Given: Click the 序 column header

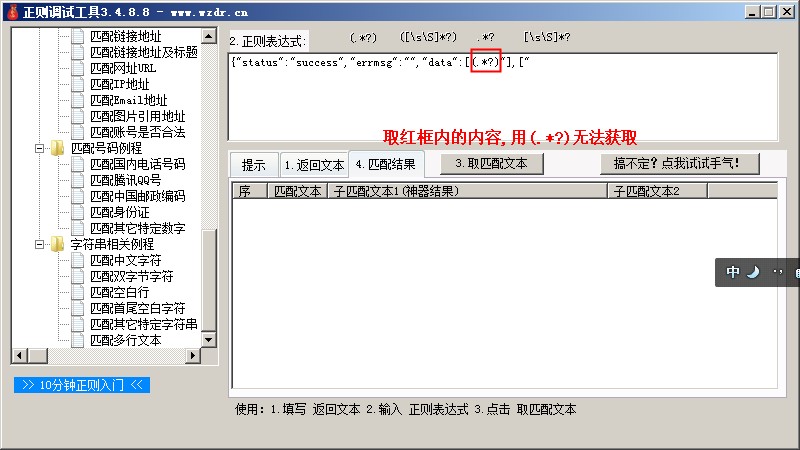Looking at the screenshot, I should tap(249, 191).
